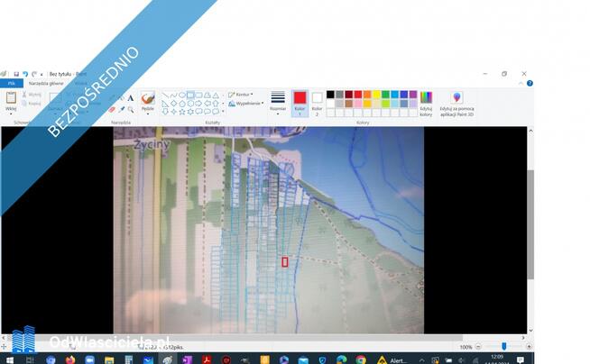Click Edytuj kolory rainbow icon

(426, 97)
